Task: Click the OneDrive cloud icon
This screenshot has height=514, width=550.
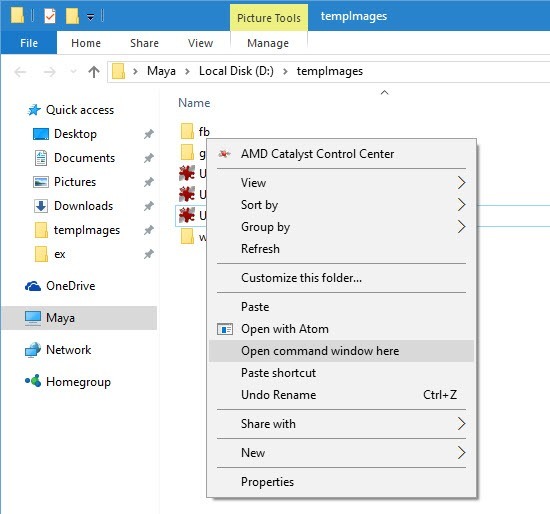Action: (x=33, y=286)
